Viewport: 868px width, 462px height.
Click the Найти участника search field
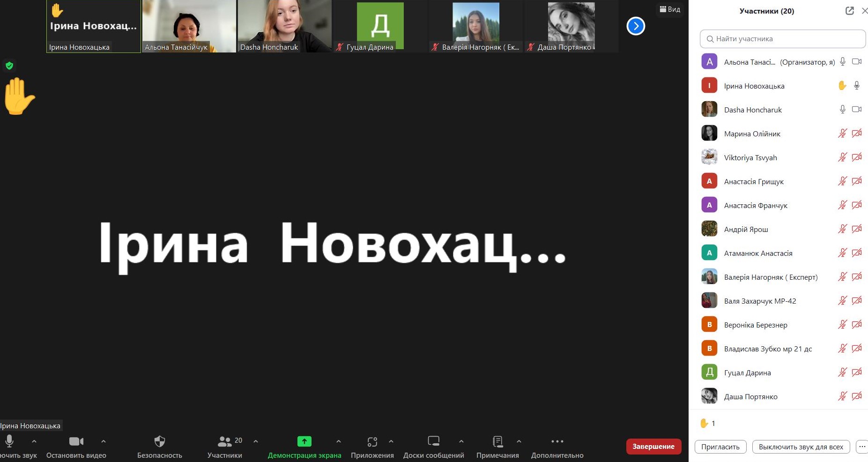coord(782,39)
